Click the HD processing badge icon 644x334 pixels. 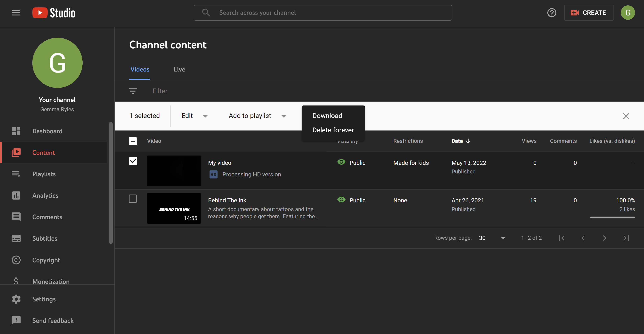pos(213,174)
